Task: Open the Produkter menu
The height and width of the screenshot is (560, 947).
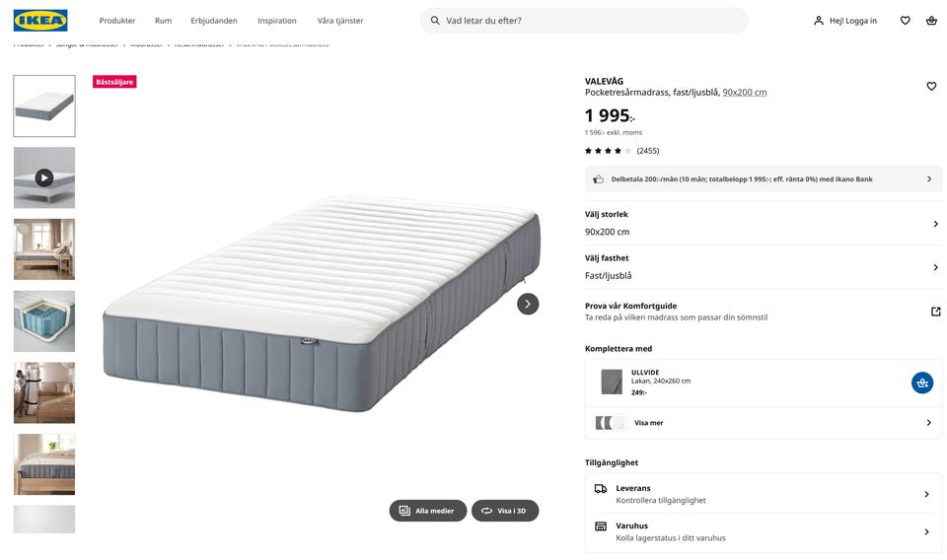Action: pos(117,21)
